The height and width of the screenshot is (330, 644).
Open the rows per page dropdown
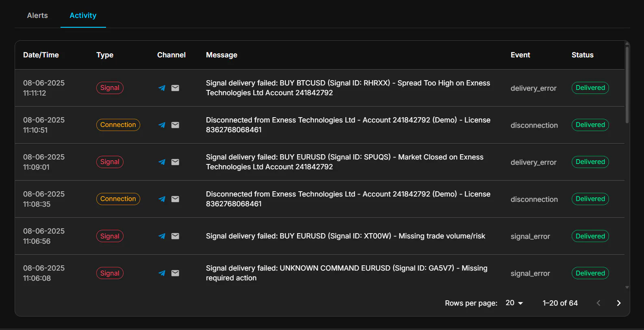514,303
